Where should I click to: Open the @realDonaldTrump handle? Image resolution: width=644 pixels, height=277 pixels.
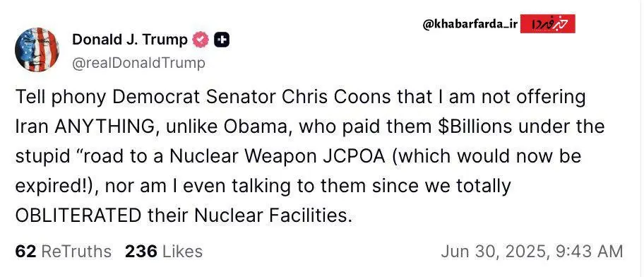(x=138, y=63)
